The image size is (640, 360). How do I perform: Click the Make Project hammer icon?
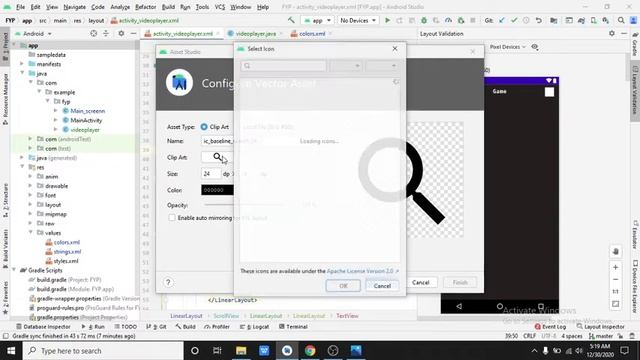pyautogui.click(x=291, y=20)
